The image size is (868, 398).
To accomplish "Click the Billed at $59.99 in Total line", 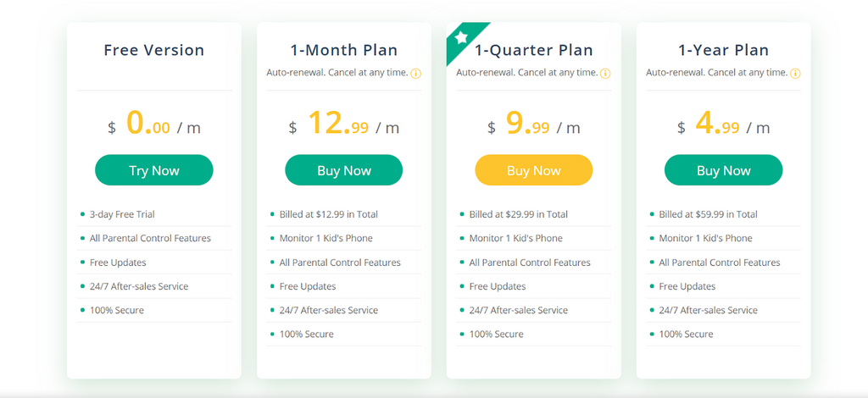I will pyautogui.click(x=708, y=214).
